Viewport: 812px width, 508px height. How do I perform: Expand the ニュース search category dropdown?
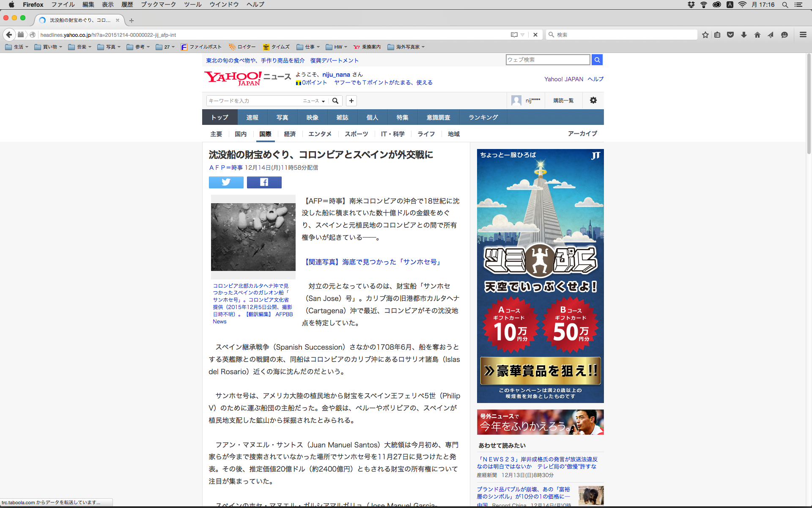click(x=314, y=101)
